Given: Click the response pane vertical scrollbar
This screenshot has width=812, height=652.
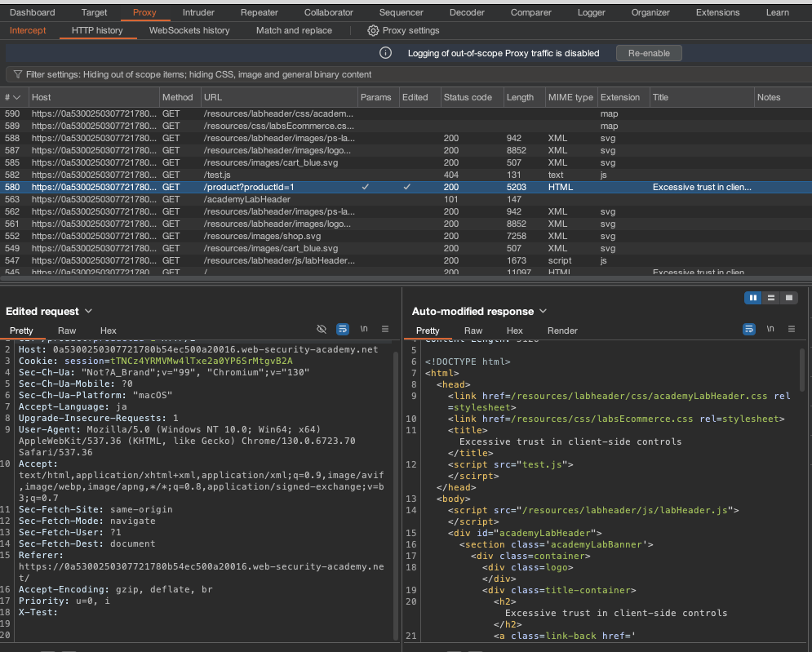Looking at the screenshot, I should (802, 370).
